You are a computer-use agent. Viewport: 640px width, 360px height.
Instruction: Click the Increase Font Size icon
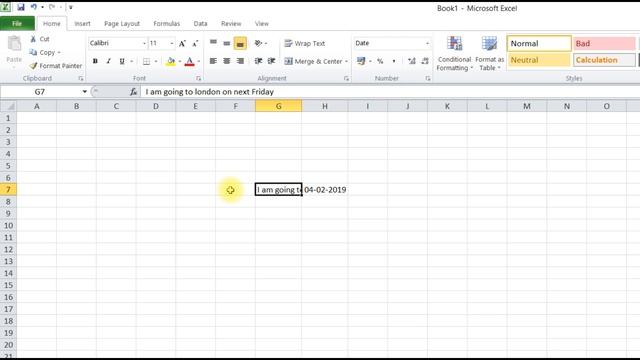tap(182, 43)
